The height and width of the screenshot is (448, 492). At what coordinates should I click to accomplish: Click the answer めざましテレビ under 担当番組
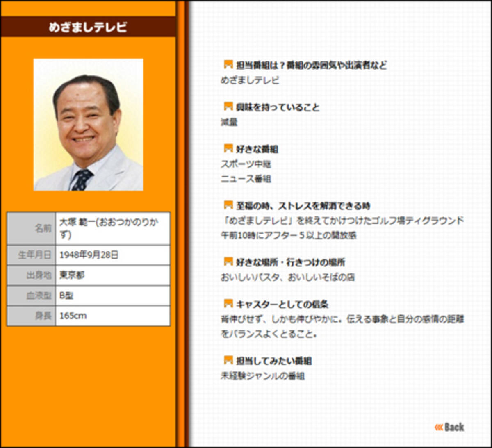point(250,80)
